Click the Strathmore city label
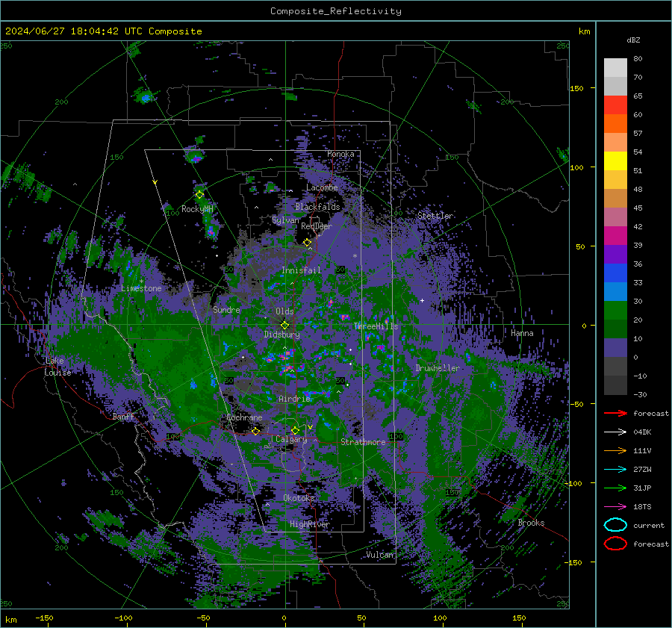Viewport: 672px width, 628px height. [363, 442]
